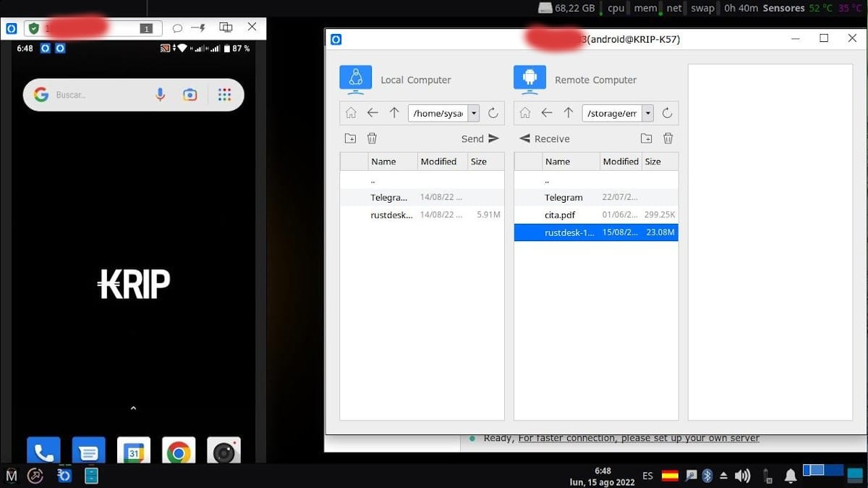Create new folder on Remote Computer
868x488 pixels.
[647, 138]
